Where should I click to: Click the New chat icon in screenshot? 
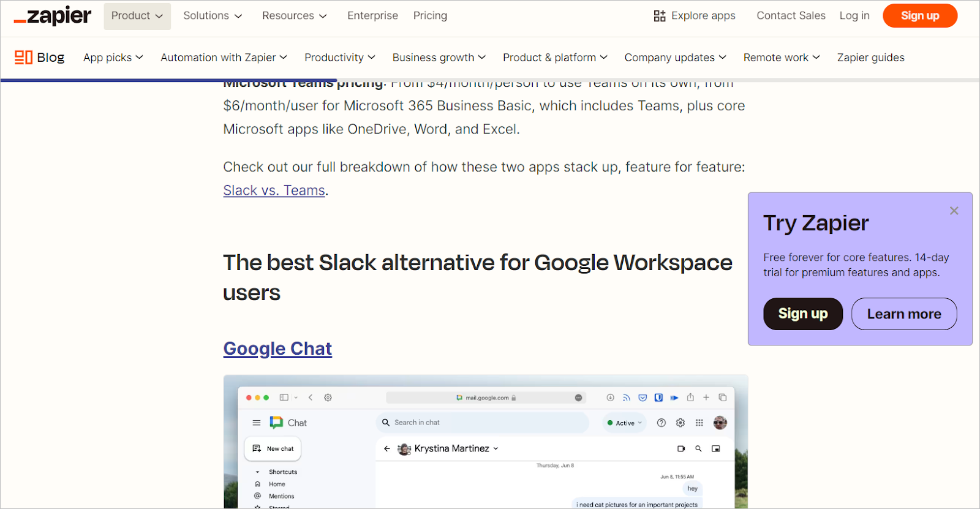(x=257, y=448)
